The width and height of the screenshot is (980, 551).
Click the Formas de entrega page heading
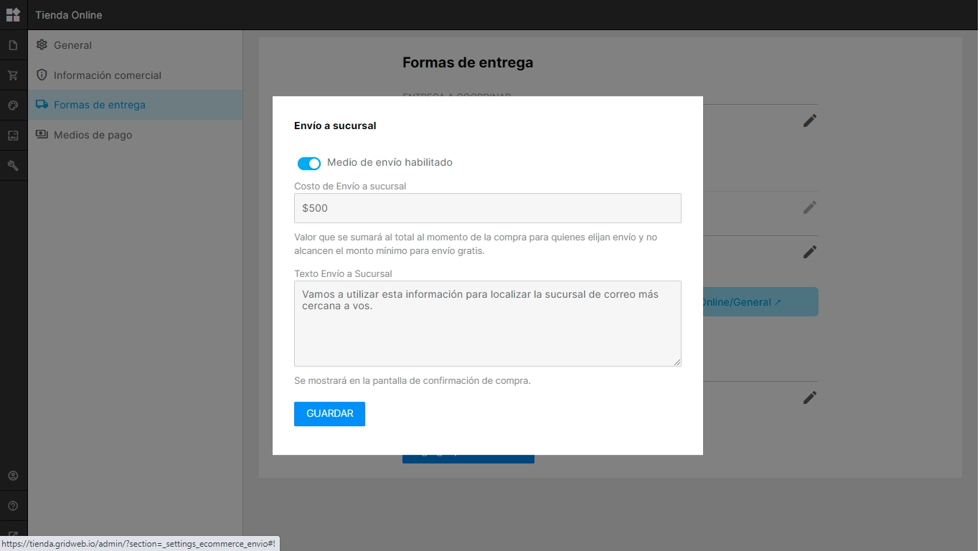468,62
